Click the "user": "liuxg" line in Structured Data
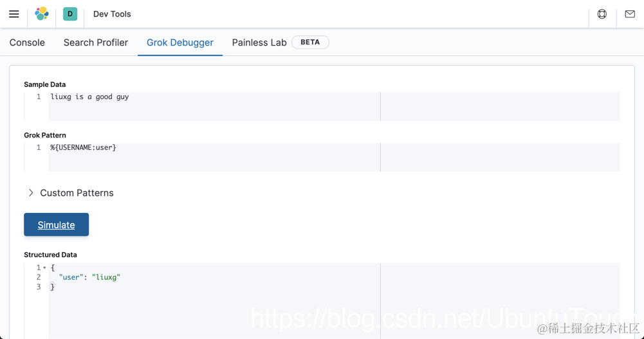The height and width of the screenshot is (339, 644). click(x=89, y=277)
